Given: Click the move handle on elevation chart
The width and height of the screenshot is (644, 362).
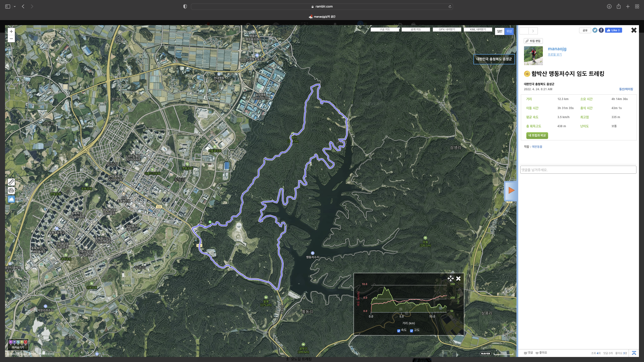Looking at the screenshot, I should click(x=450, y=278).
